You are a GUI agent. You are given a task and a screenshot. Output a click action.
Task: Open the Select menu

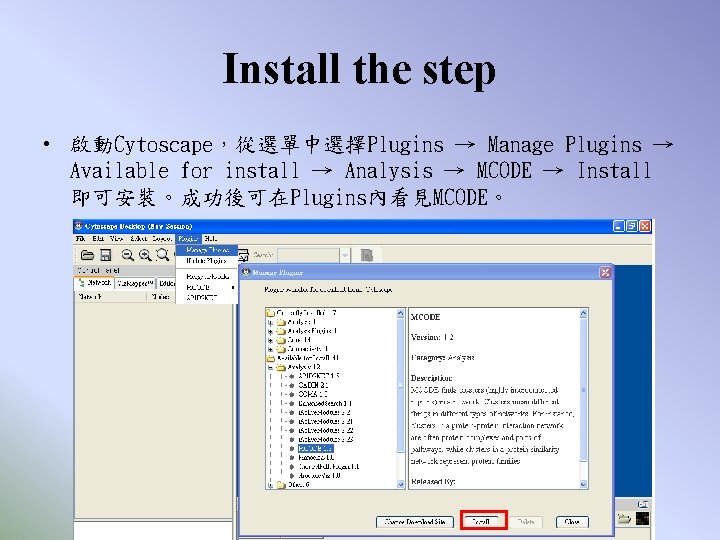click(x=138, y=238)
